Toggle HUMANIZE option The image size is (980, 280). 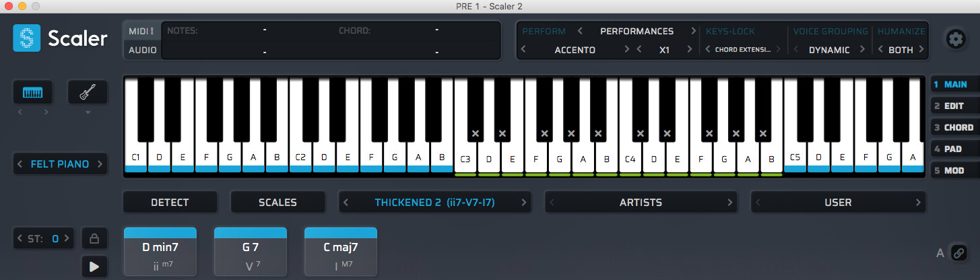click(901, 31)
